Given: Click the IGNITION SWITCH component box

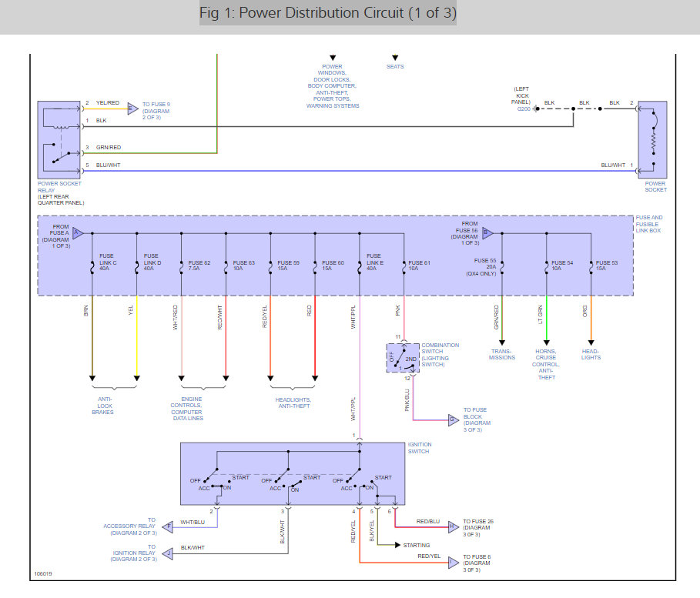Looking at the screenshot, I should point(293,474).
